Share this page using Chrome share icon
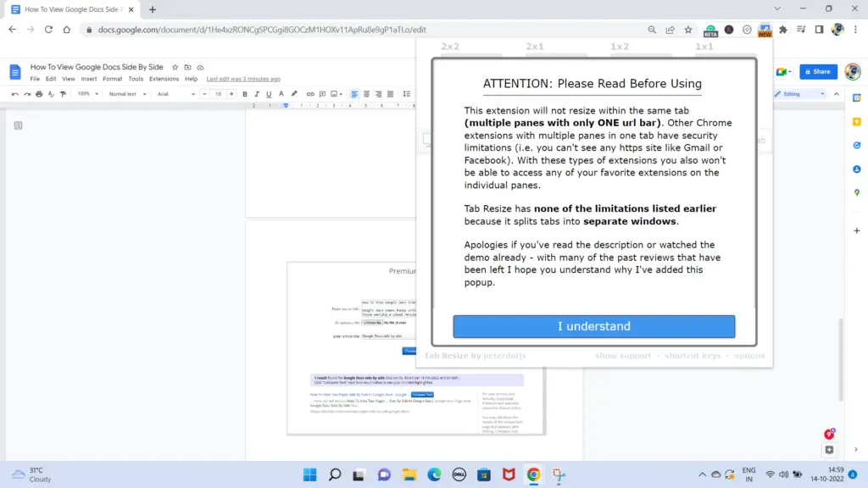The width and height of the screenshot is (868, 488). click(670, 30)
